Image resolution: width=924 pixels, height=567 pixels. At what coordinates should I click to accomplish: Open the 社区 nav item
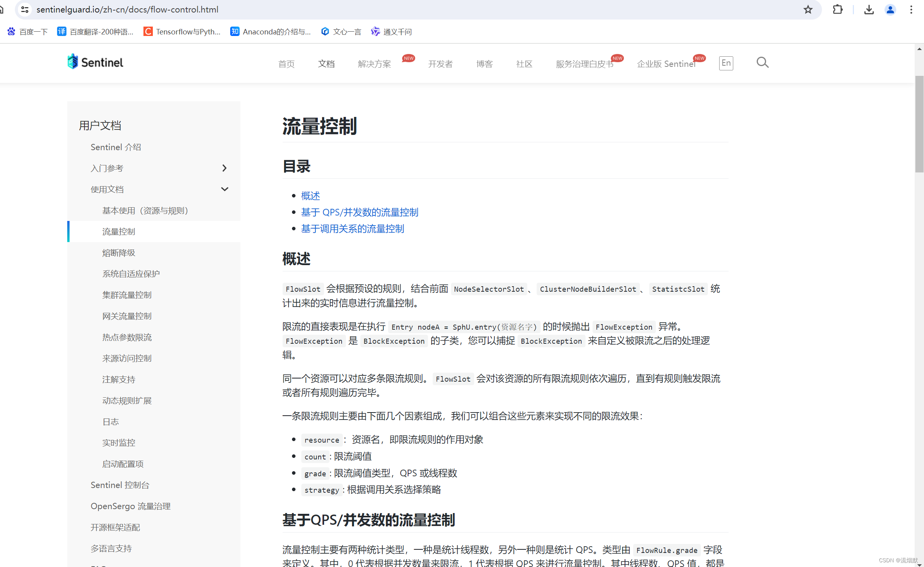pyautogui.click(x=525, y=64)
